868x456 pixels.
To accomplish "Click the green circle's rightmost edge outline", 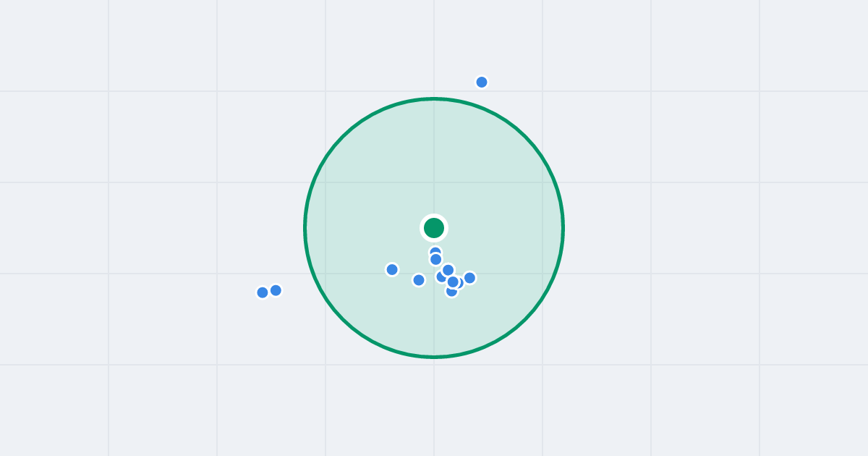I will tap(563, 228).
